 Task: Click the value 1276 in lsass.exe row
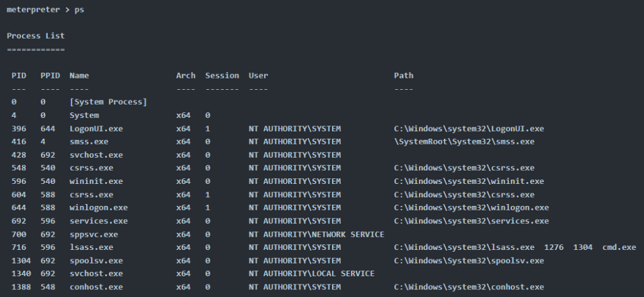(553, 247)
